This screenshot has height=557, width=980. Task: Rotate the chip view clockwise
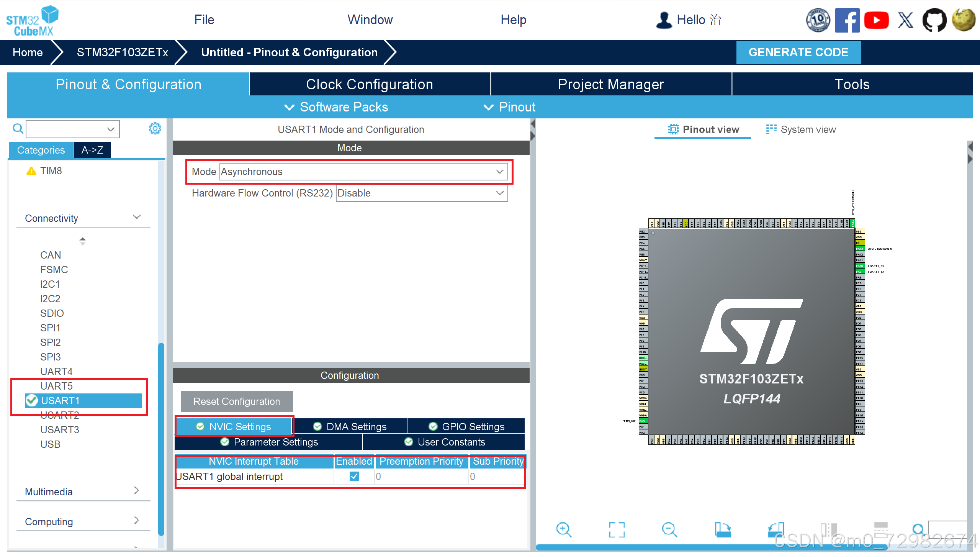coord(723,530)
